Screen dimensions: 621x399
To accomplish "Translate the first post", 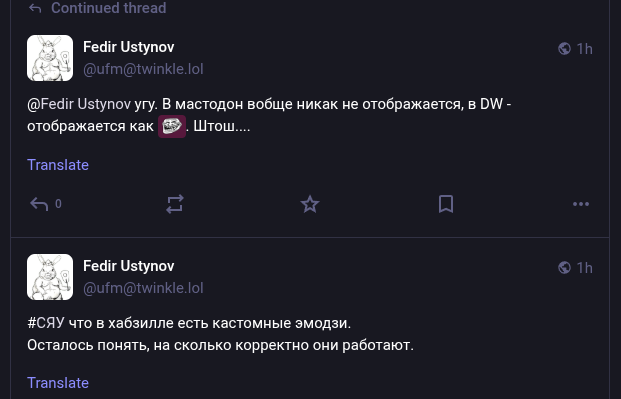I will [58, 165].
